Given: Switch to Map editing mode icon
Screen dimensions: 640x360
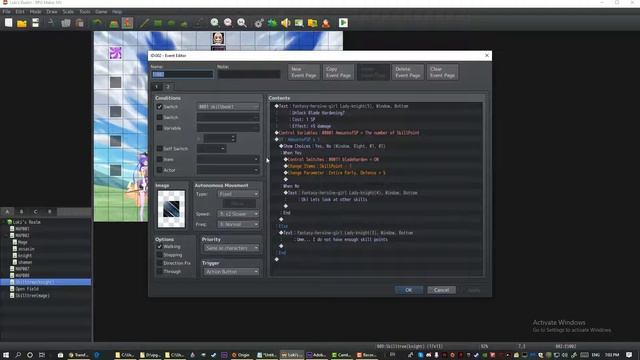Looking at the screenshot, I should click(114, 23).
